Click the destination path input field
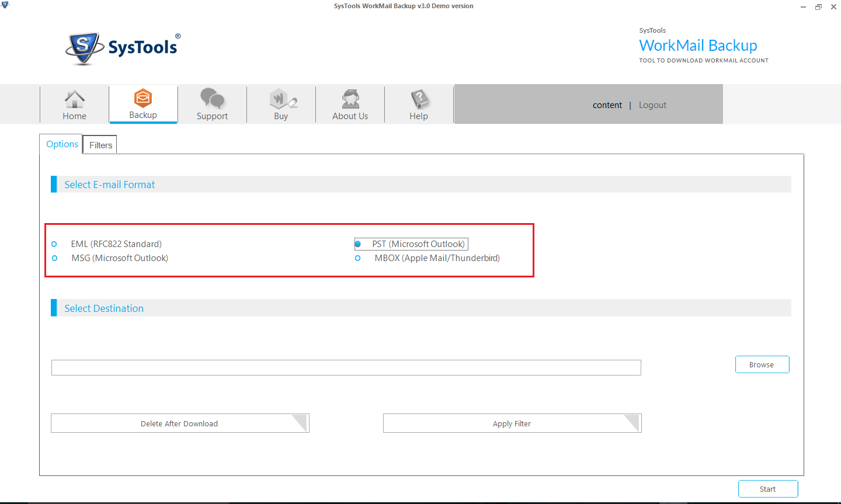This screenshot has width=841, height=504. (346, 367)
